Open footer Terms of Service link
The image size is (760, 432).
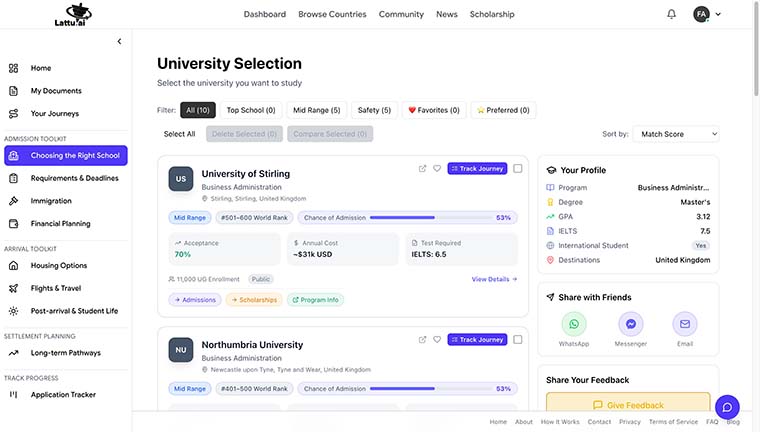click(x=673, y=422)
